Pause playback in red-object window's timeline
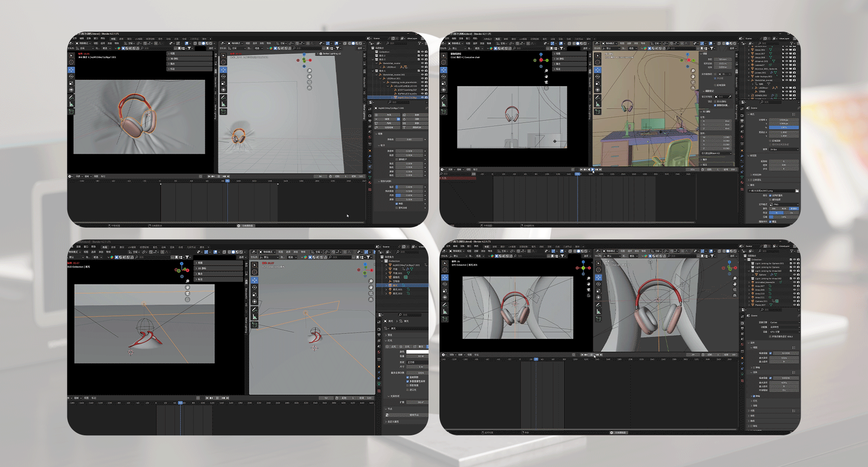868x467 pixels. point(217,398)
